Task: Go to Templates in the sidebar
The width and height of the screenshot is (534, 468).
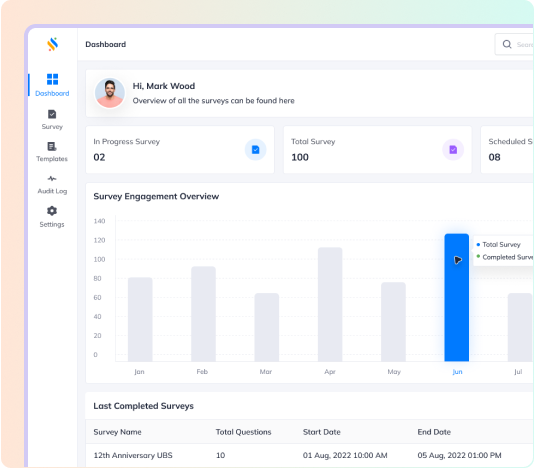Action: coord(52,152)
